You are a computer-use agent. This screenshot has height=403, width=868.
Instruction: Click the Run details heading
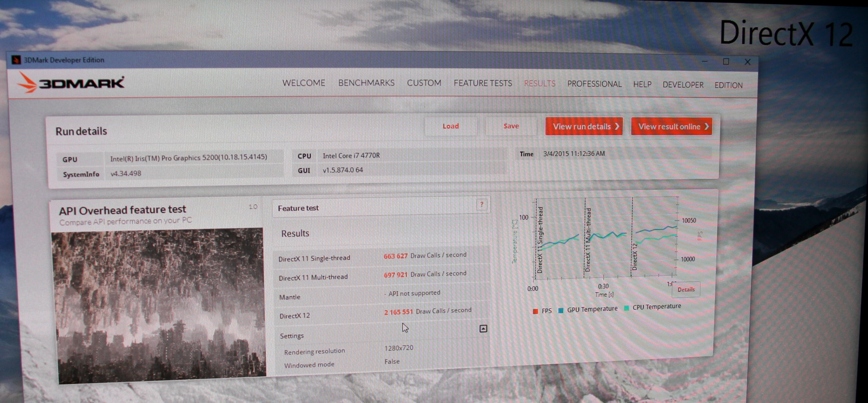point(81,131)
